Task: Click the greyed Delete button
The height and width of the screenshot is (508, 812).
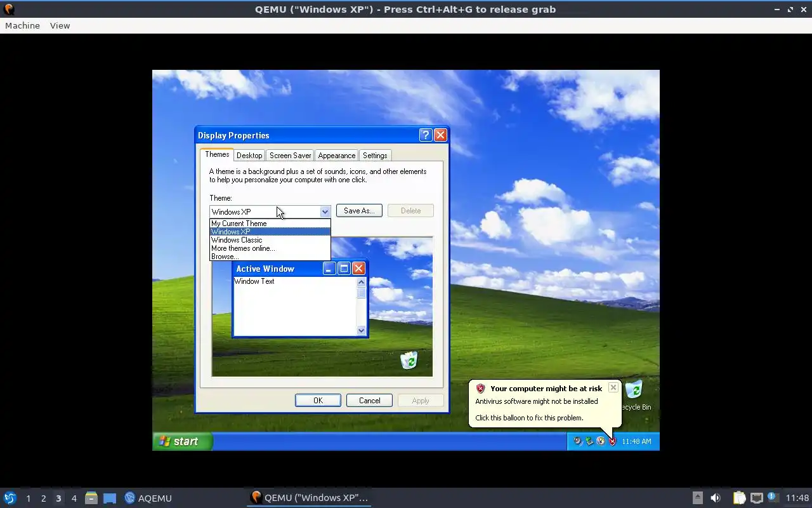Action: coord(410,211)
